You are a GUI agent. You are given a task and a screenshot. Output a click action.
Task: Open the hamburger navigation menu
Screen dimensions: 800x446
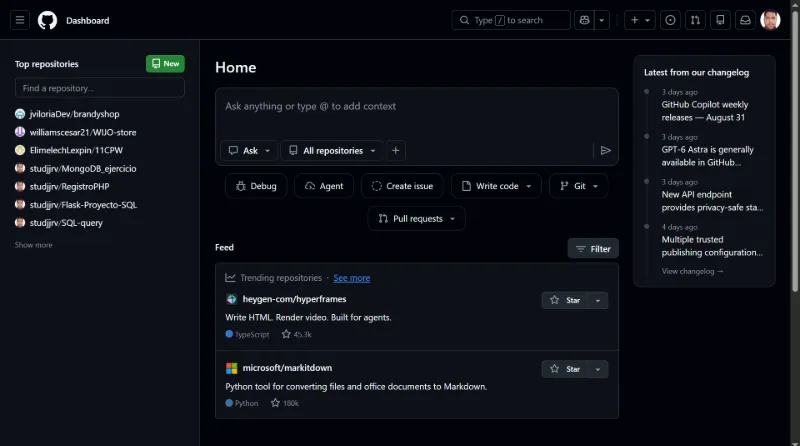coord(20,20)
